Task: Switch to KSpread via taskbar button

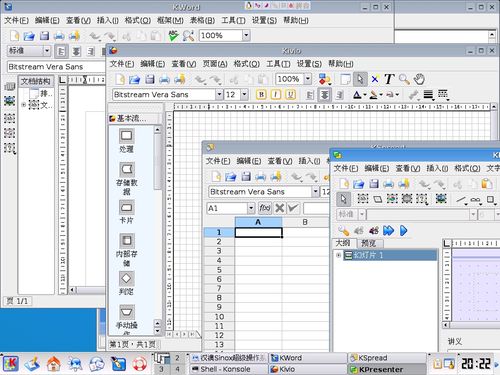Action: (x=387, y=358)
